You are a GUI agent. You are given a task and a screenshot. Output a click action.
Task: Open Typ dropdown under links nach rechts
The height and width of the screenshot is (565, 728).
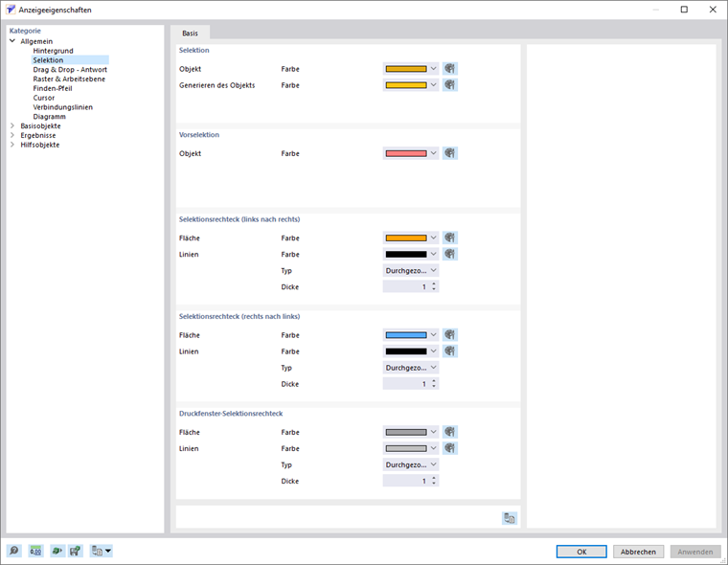click(x=411, y=270)
